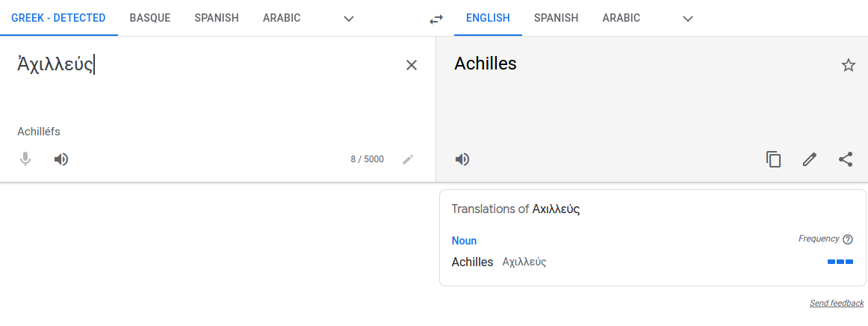Listen to the English translation speaker icon
Viewport: 868px width, 326px height.
[x=462, y=160]
